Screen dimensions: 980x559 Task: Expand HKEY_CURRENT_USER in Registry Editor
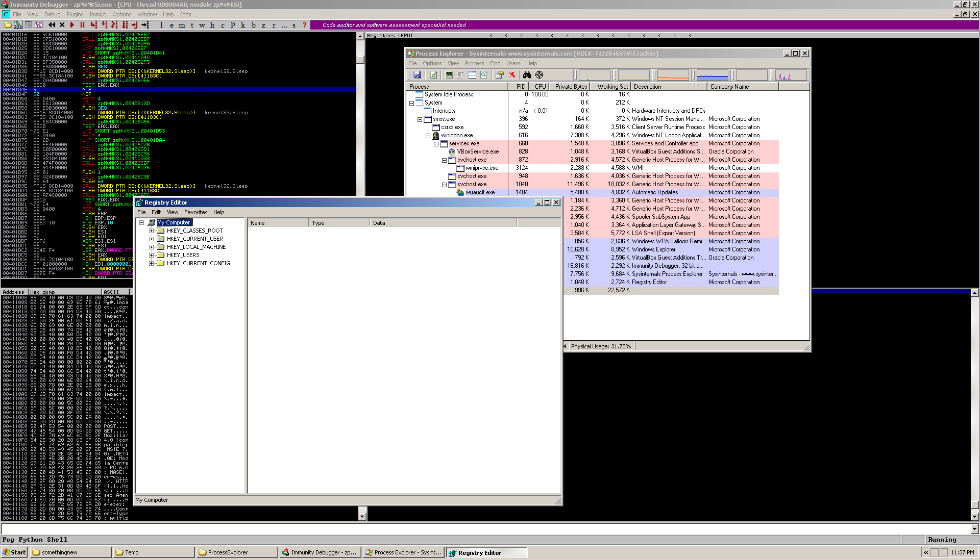pyautogui.click(x=151, y=239)
